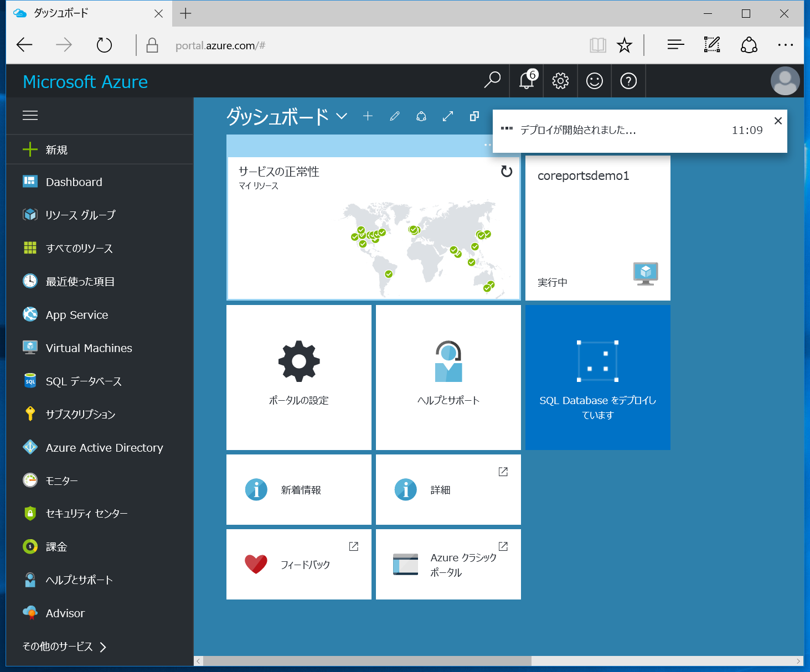Viewport: 810px width, 672px height.
Task: Open Azure Active Directory in sidebar
Action: click(100, 447)
